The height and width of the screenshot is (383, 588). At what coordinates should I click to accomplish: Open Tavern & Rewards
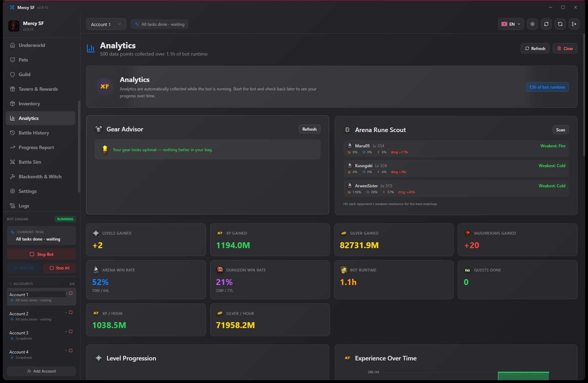(40, 89)
